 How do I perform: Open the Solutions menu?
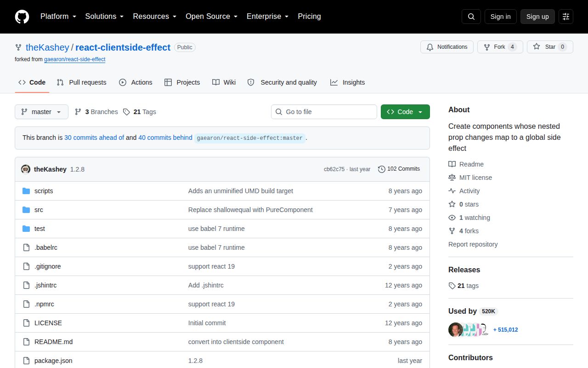tap(104, 16)
